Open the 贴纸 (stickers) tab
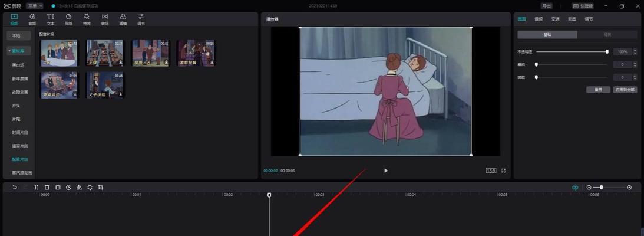644x236 pixels. click(x=68, y=19)
